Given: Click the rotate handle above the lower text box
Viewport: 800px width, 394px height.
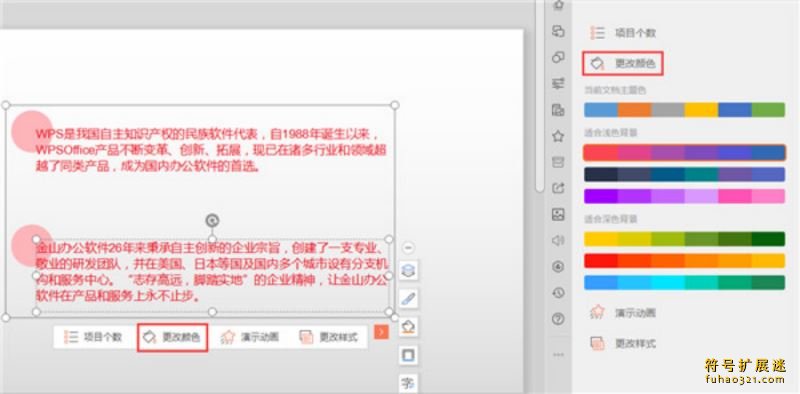Looking at the screenshot, I should coord(212,220).
